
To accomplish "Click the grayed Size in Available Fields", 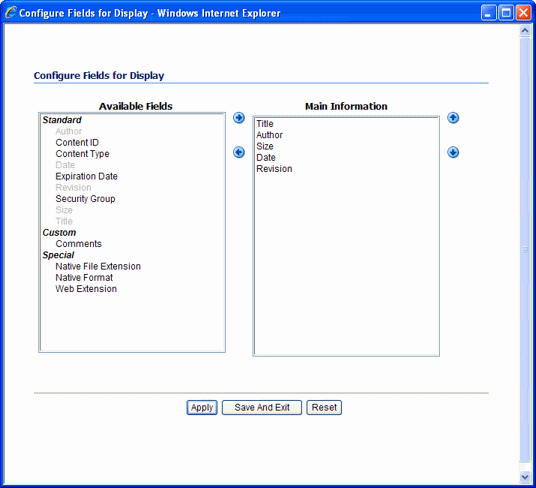I will [x=64, y=210].
